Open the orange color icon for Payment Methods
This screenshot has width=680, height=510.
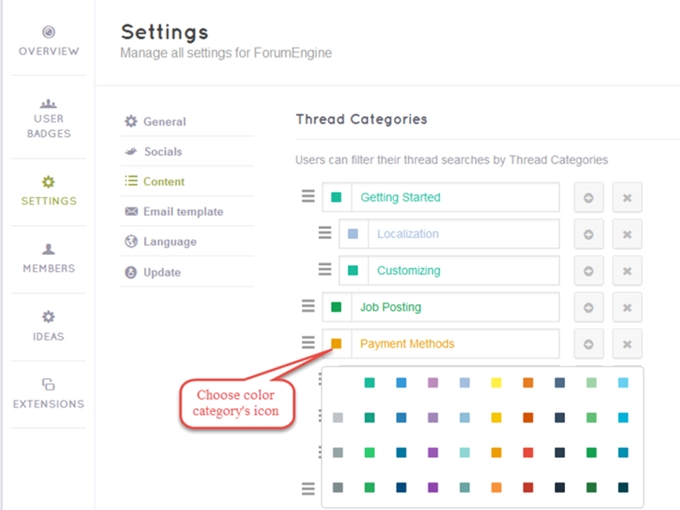[x=336, y=344]
